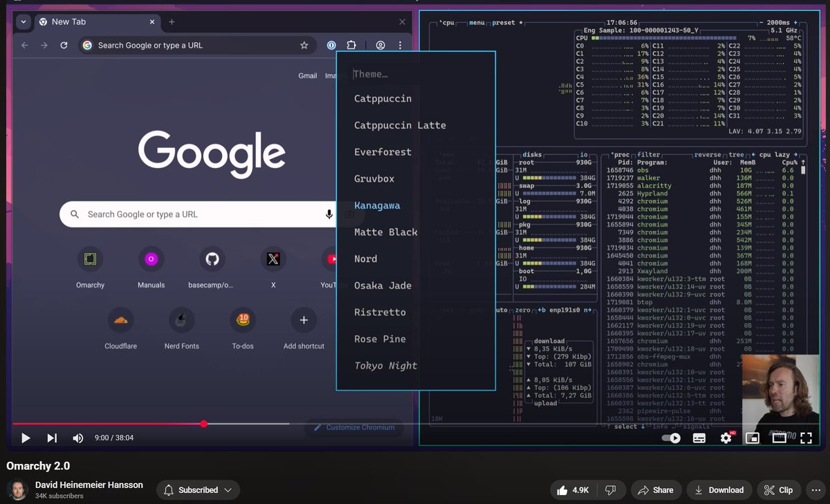Click Customize Chromium button
The height and width of the screenshot is (504, 830).
tap(354, 427)
